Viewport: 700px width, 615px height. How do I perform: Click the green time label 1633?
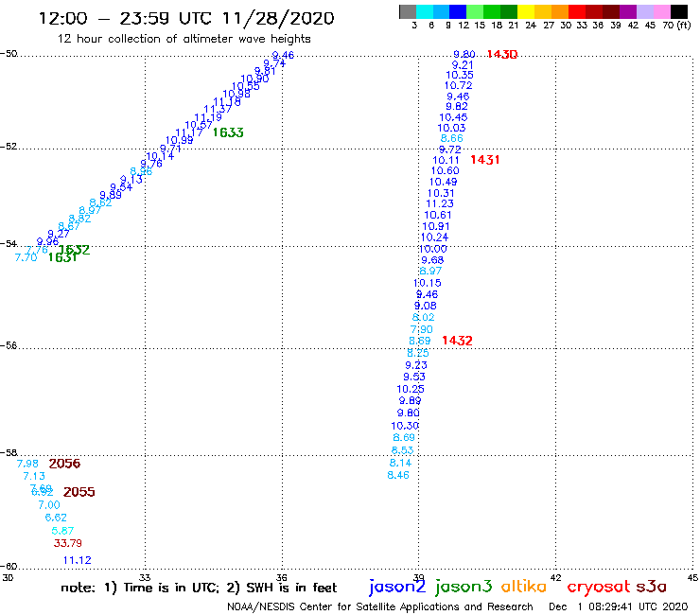tap(228, 132)
